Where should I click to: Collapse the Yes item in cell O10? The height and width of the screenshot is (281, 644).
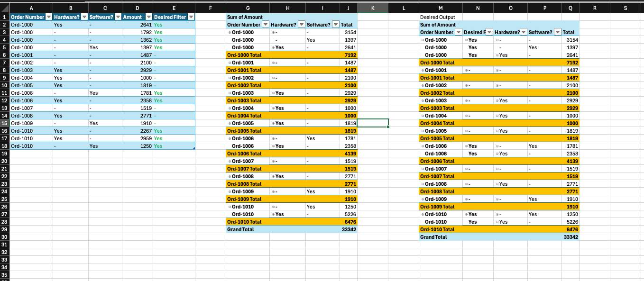click(x=497, y=100)
